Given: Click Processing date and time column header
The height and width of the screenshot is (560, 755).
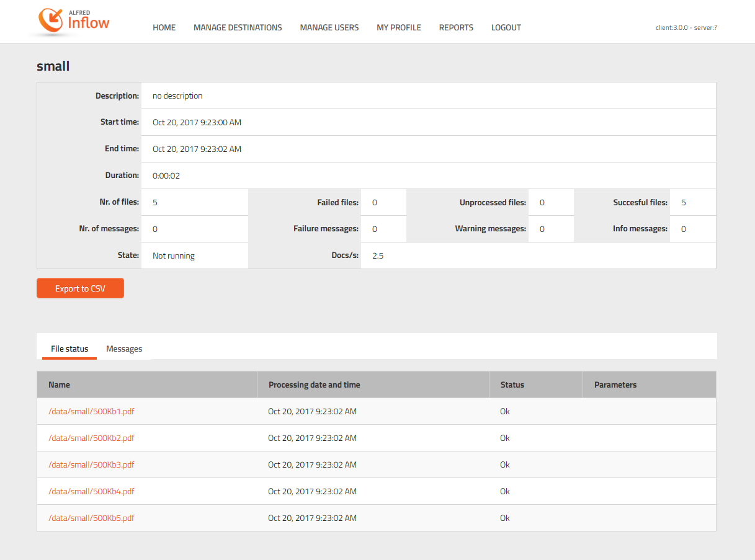Looking at the screenshot, I should coord(314,384).
